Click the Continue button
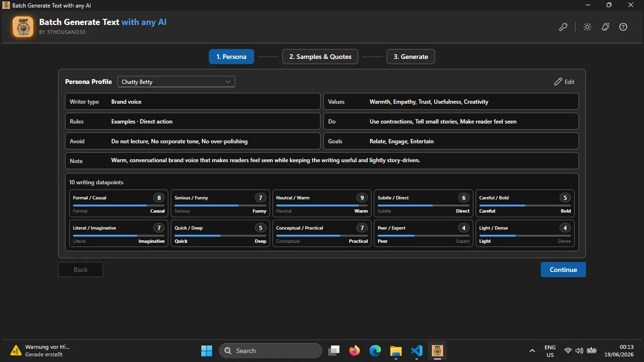Screen dimensions: 644x362 (x=563, y=270)
